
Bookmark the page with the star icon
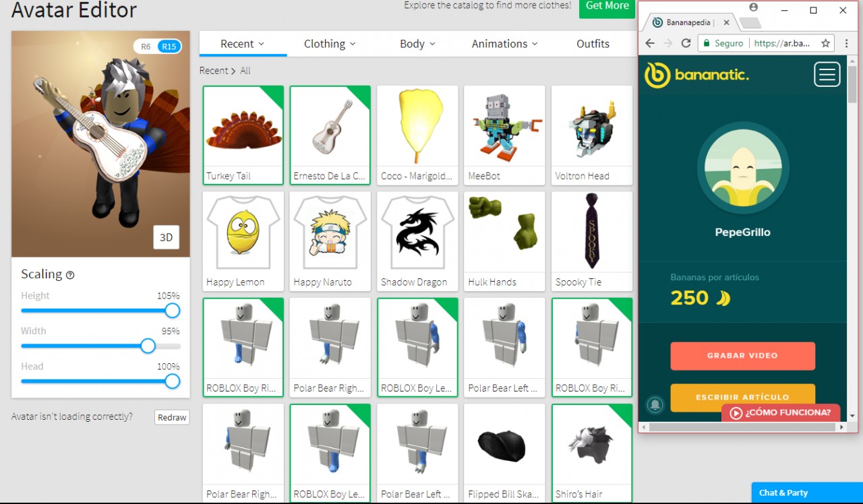click(x=825, y=43)
